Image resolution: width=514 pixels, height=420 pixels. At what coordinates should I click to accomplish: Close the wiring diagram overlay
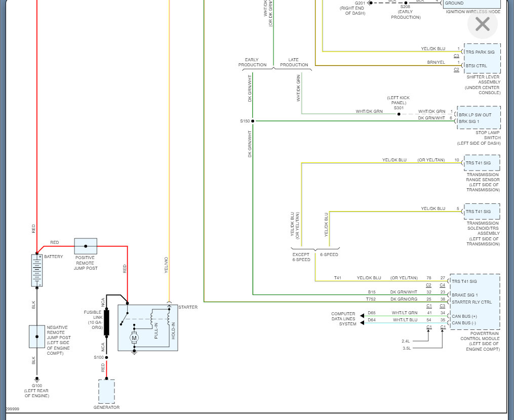coord(482,24)
